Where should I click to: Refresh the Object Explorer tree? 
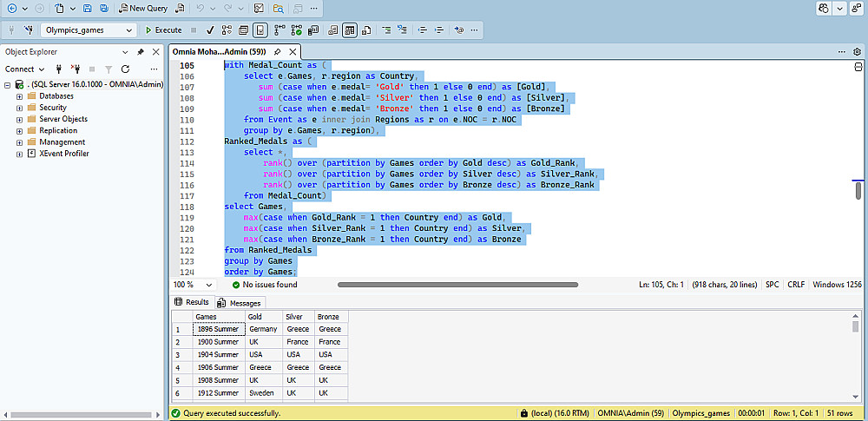coord(125,69)
